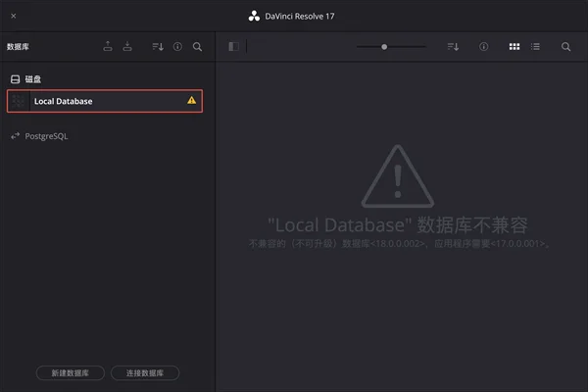Close the DaVinci Resolve 17 window
Image resolution: width=588 pixels, height=392 pixels.
click(14, 16)
